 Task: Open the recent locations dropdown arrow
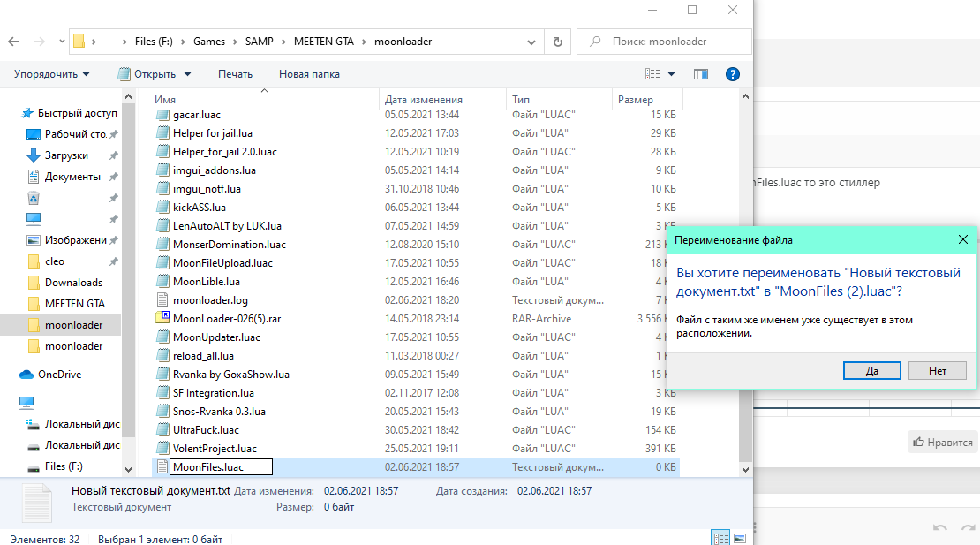point(62,42)
